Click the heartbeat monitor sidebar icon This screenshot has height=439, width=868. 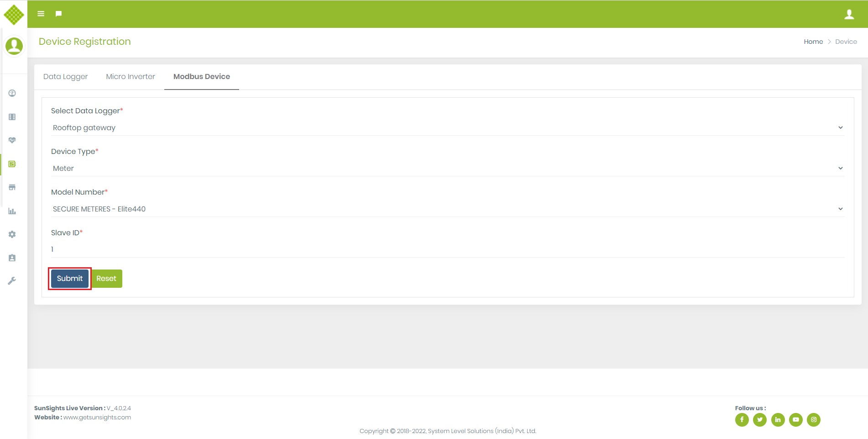(12, 140)
